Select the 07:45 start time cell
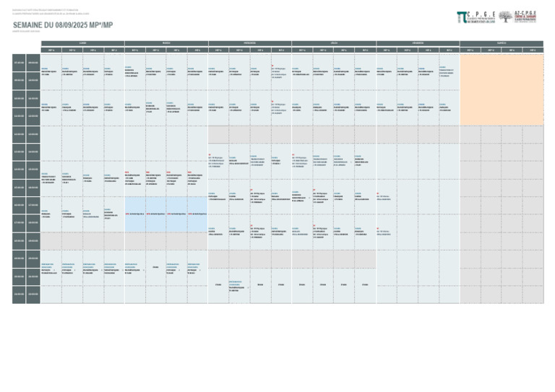555x392 pixels. (x=19, y=63)
